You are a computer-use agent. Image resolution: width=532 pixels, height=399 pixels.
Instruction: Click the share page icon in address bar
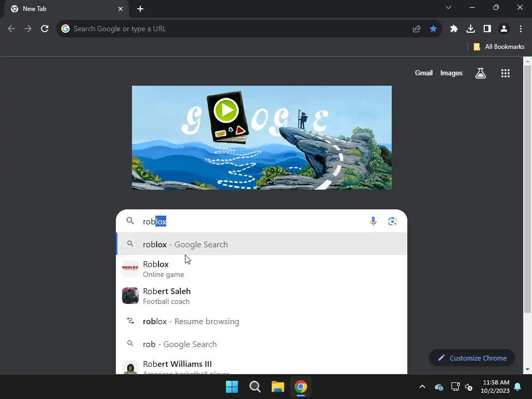tap(417, 29)
